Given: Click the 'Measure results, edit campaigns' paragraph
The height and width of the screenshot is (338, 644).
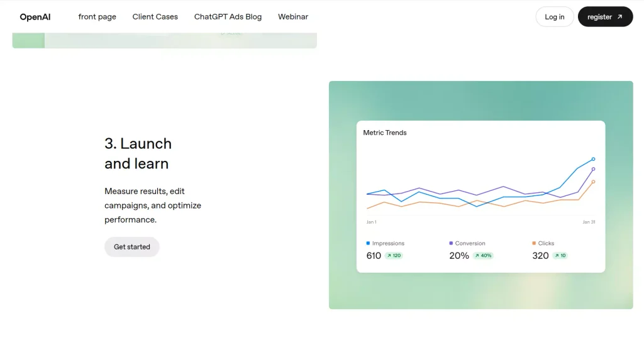Looking at the screenshot, I should pos(153,205).
